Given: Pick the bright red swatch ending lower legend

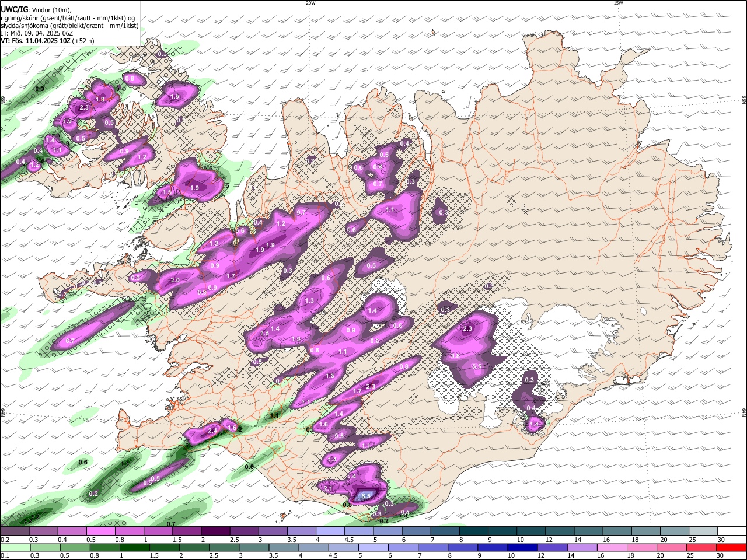Looking at the screenshot, I should tap(731, 548).
